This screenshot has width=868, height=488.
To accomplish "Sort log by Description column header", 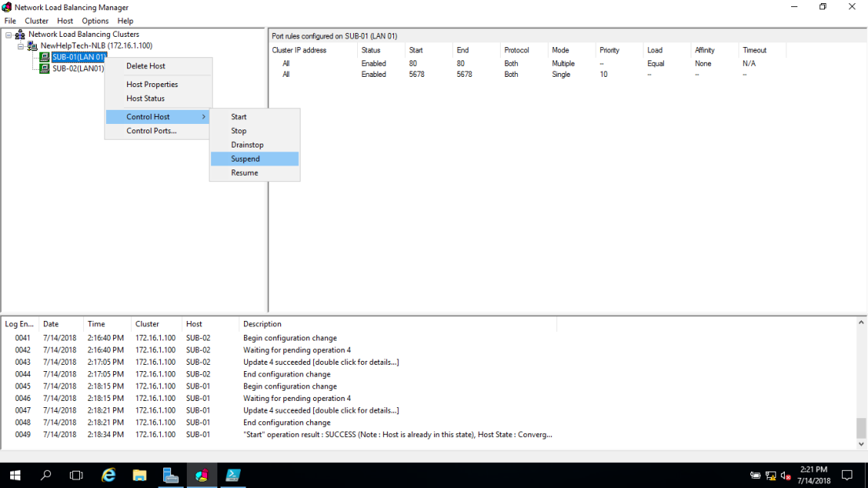I will pyautogui.click(x=397, y=324).
